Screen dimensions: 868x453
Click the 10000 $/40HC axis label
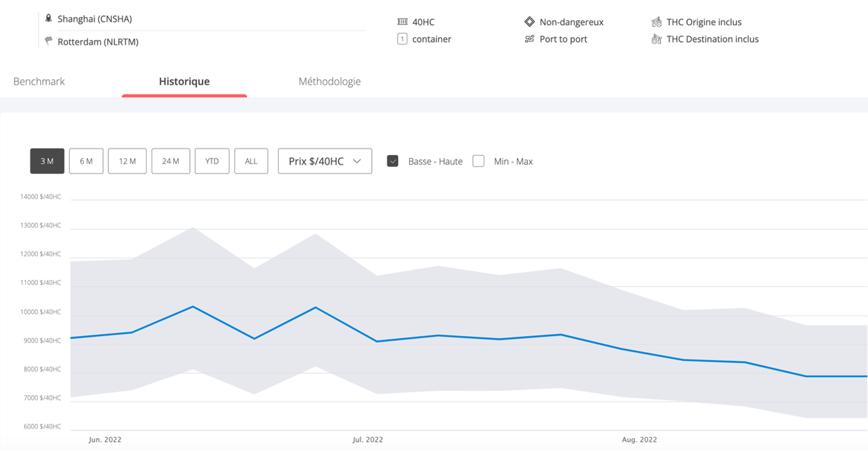(x=40, y=312)
